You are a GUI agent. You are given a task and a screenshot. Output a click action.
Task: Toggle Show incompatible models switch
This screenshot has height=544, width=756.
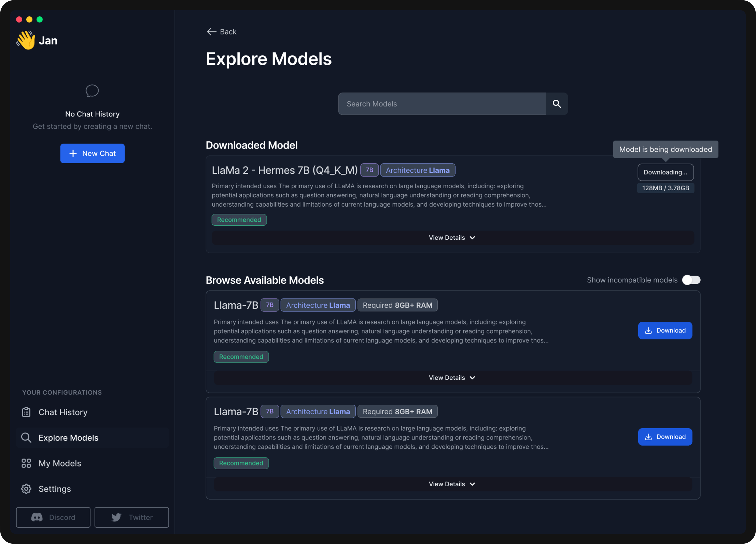click(x=691, y=280)
